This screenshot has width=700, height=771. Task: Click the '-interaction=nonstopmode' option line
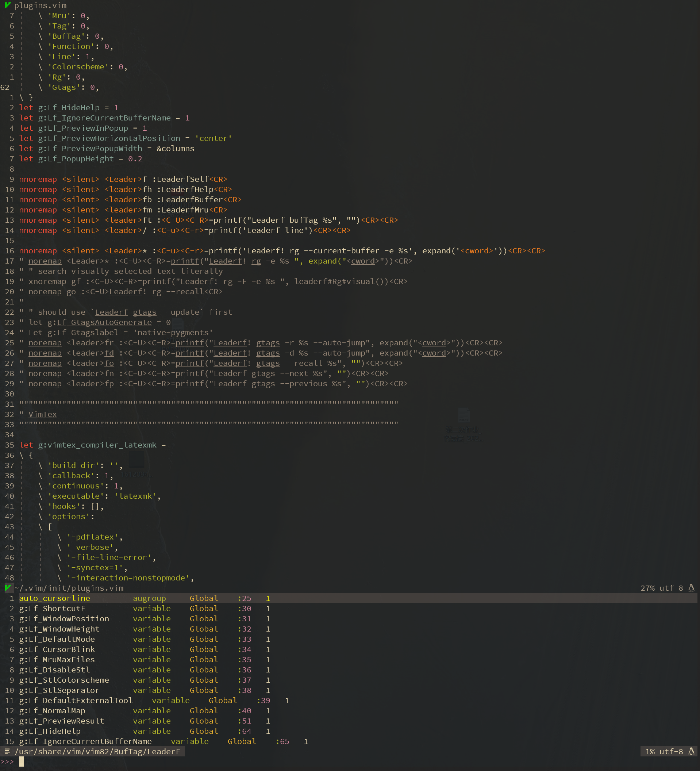point(126,578)
